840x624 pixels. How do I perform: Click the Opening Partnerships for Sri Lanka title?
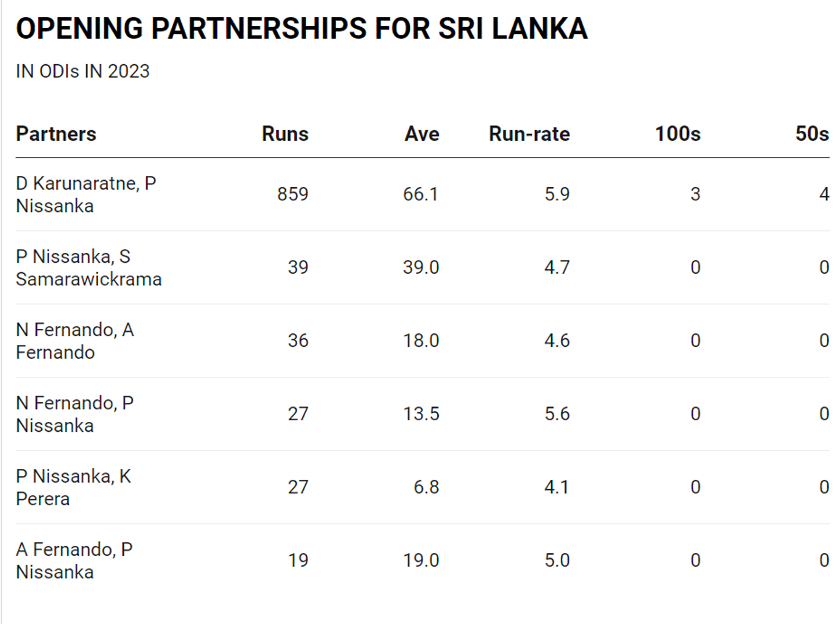[302, 28]
